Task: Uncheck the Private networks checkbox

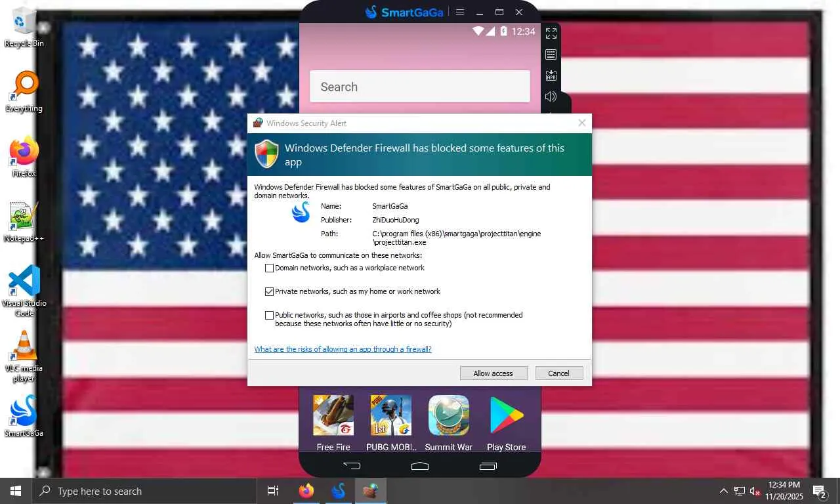Action: (x=269, y=291)
